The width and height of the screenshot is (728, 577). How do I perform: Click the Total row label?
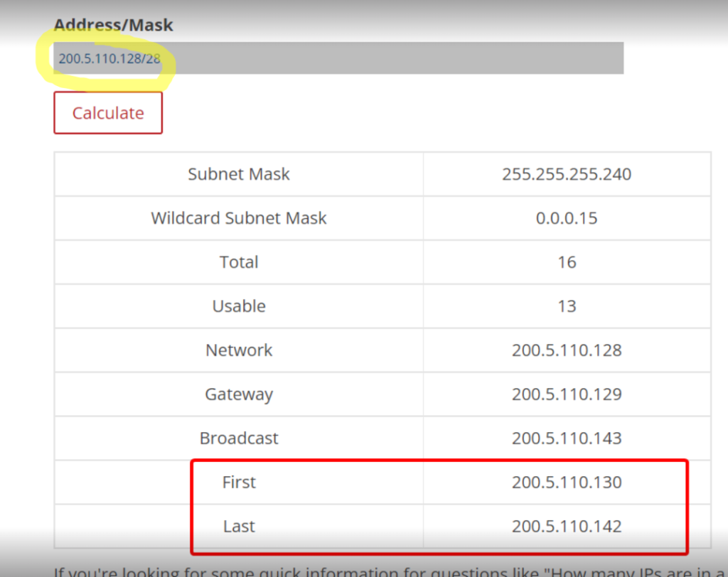239,262
